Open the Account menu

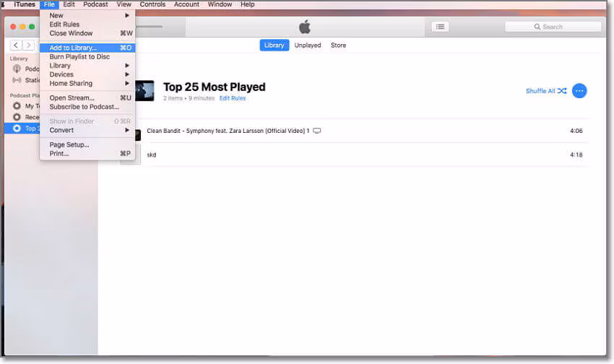click(186, 4)
